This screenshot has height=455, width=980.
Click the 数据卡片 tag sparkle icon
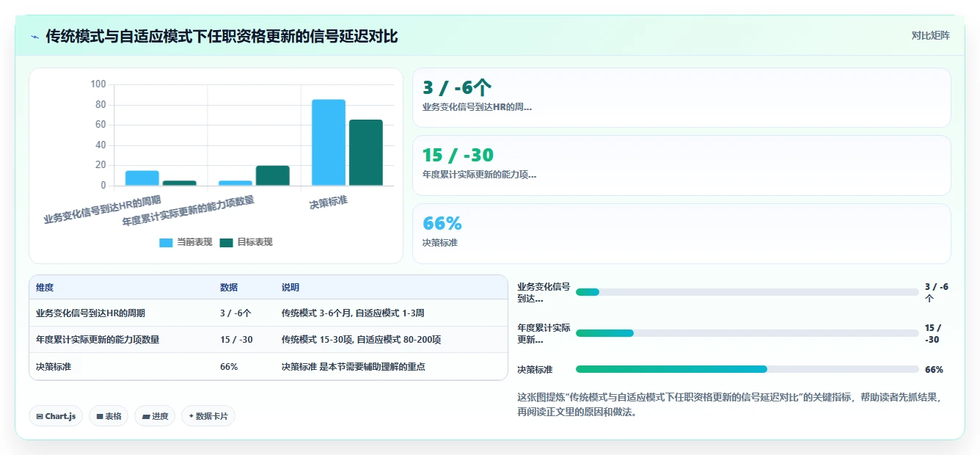coord(191,416)
